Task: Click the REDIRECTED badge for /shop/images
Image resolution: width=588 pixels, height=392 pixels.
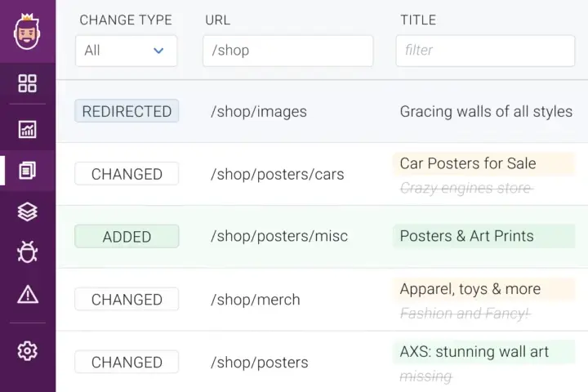Action: [x=127, y=112]
